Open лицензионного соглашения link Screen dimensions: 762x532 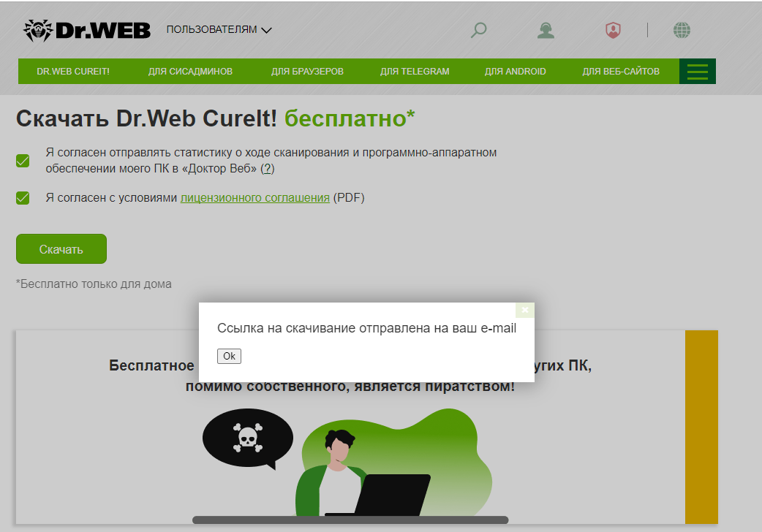click(x=255, y=198)
